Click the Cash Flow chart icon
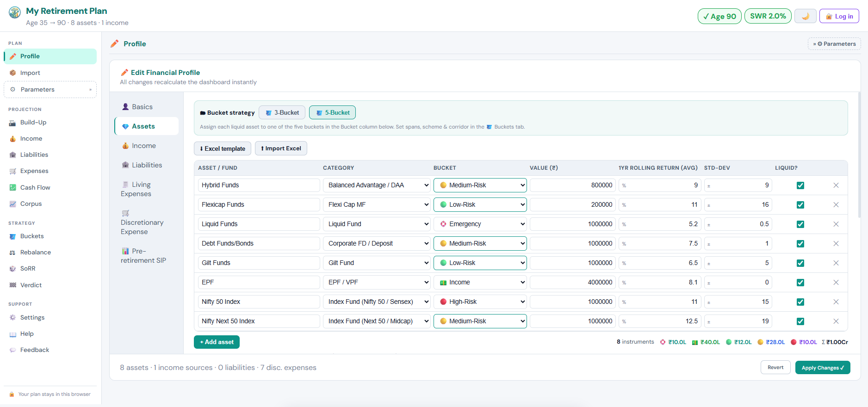The width and height of the screenshot is (868, 407). [13, 187]
